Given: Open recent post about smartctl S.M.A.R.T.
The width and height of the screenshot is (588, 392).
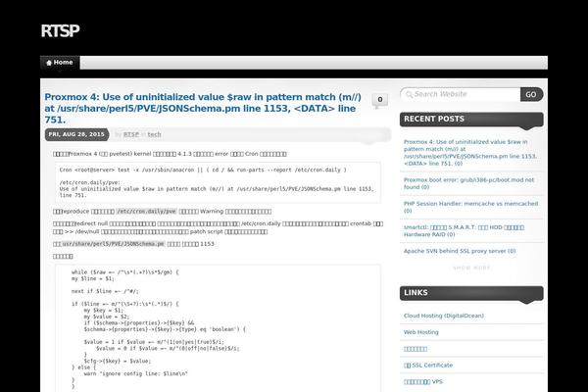Looking at the screenshot, I should pyautogui.click(x=464, y=230).
